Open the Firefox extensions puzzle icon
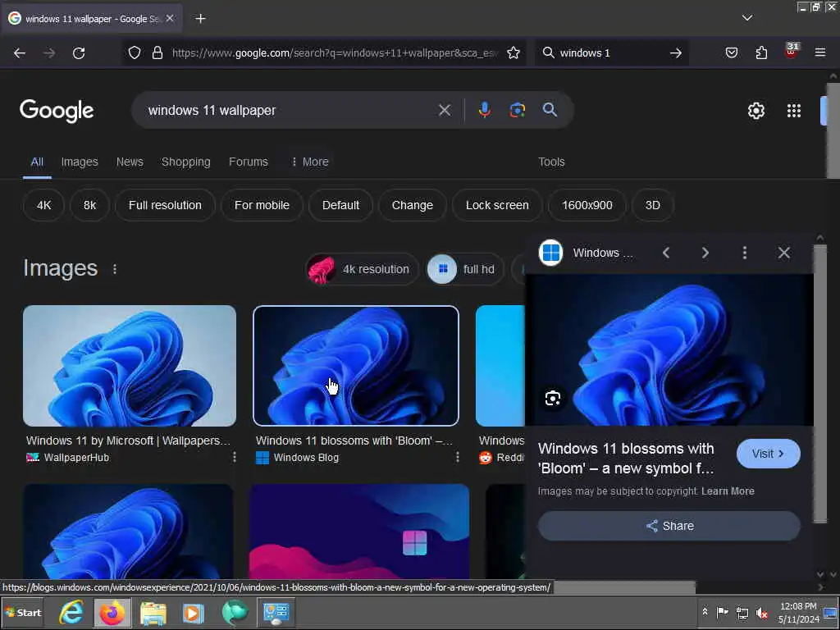The image size is (840, 630). click(x=761, y=52)
